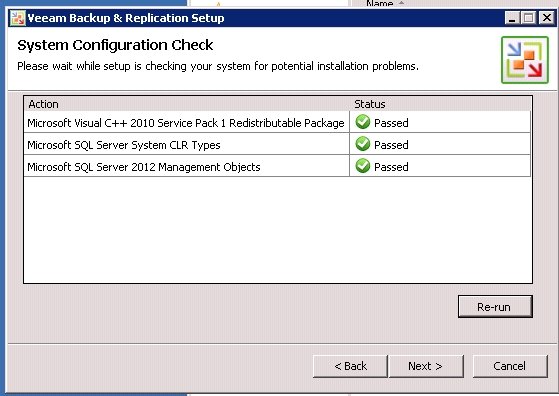Image resolution: width=559 pixels, height=396 pixels.
Task: Proceed with the Next > button
Action: pyautogui.click(x=426, y=366)
